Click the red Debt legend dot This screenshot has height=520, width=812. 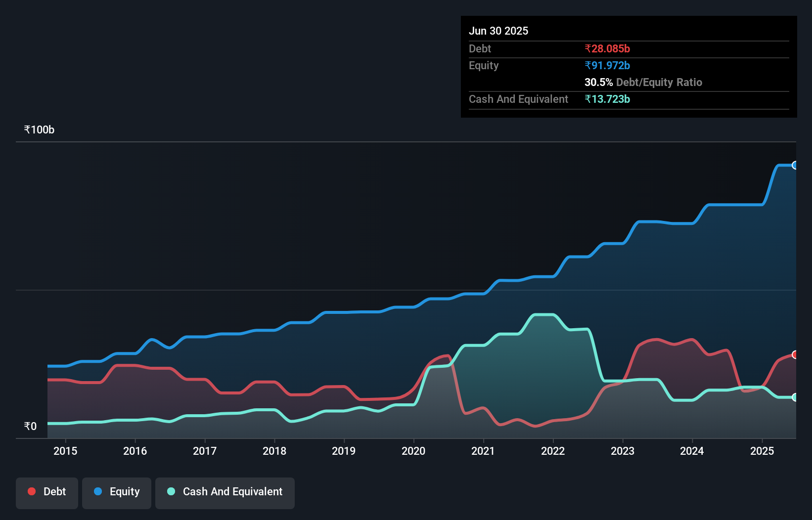(32, 491)
